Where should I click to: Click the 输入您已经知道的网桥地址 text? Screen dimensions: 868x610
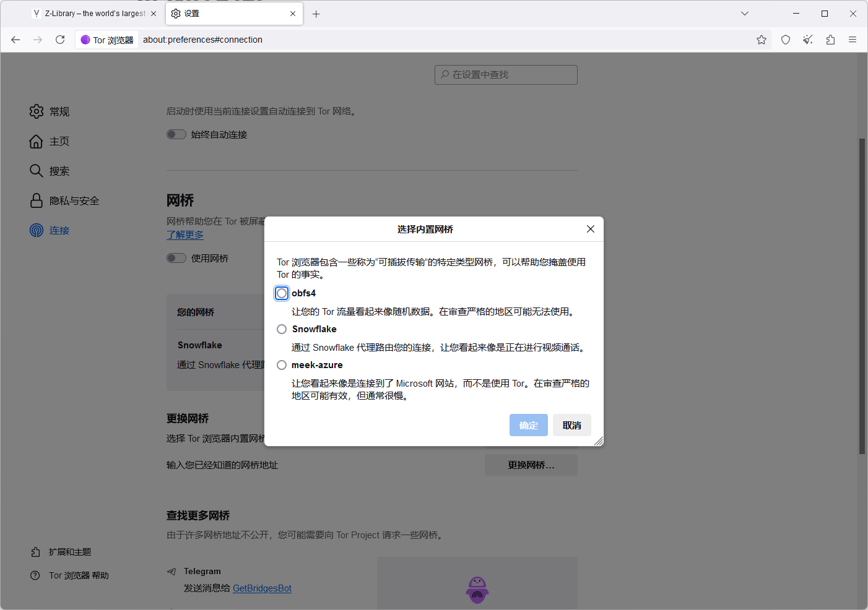(222, 465)
